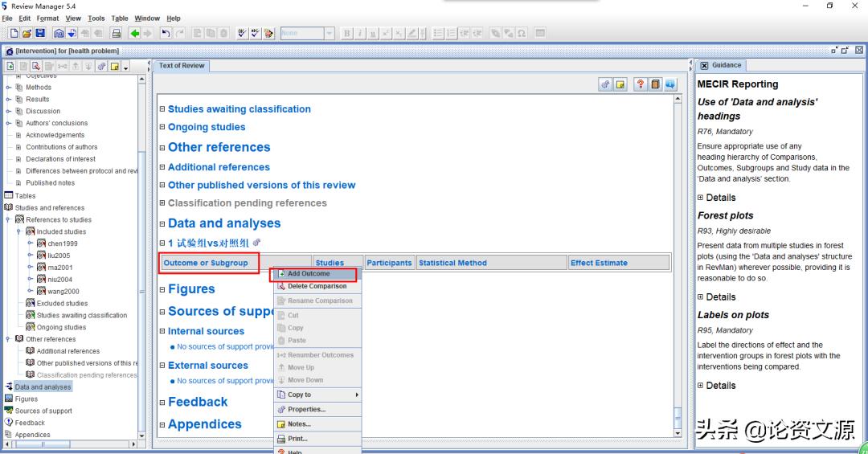Collapse the Included studies tree node
868x454 pixels.
point(18,231)
